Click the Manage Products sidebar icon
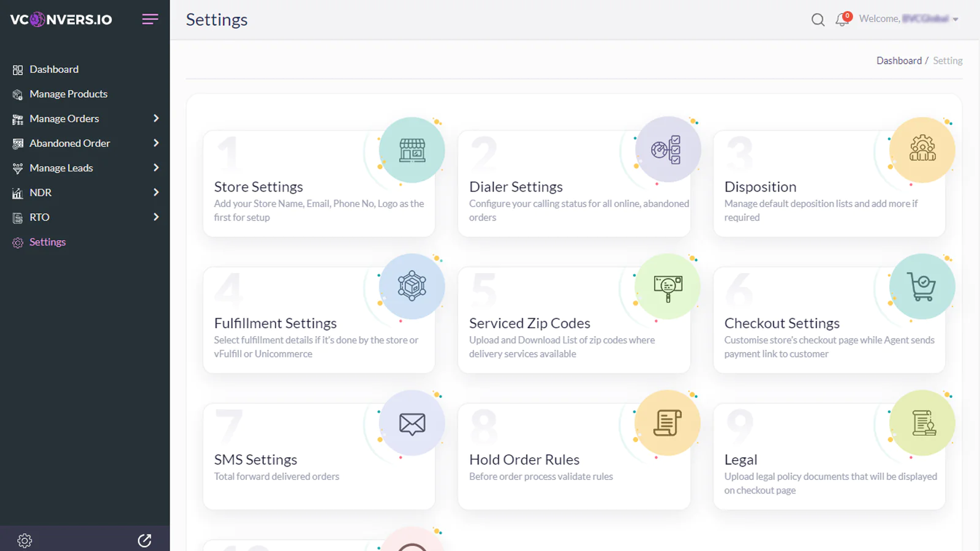 click(x=18, y=94)
